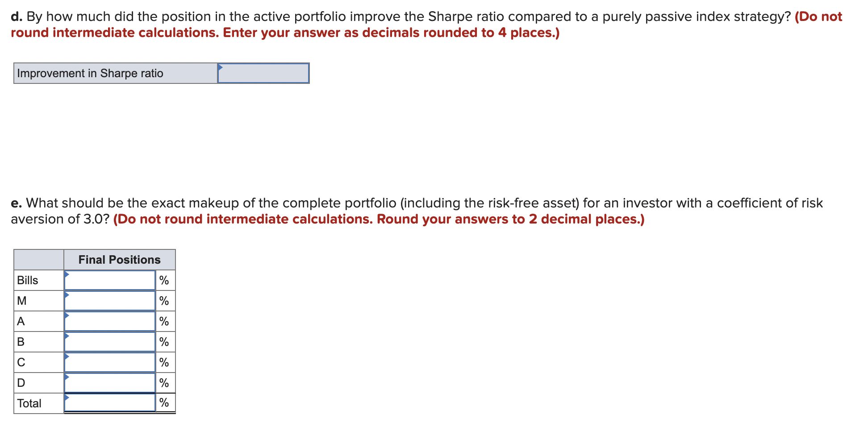
Task: Click the blue flag marker in the C row
Action: coord(68,356)
